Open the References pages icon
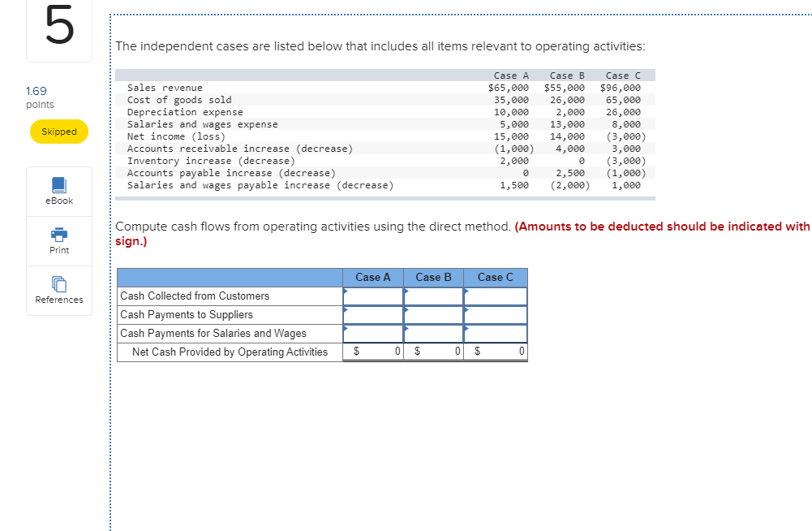This screenshot has width=812, height=531. [x=59, y=284]
